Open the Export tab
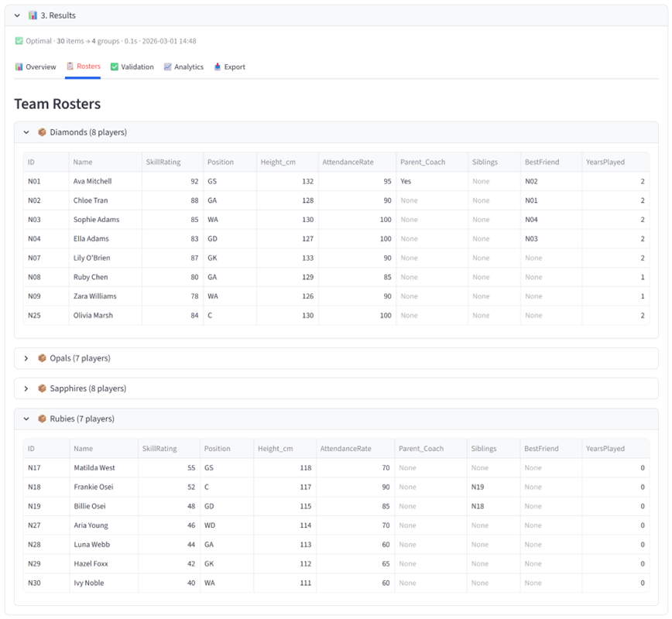This screenshot has width=672, height=619. coord(234,67)
